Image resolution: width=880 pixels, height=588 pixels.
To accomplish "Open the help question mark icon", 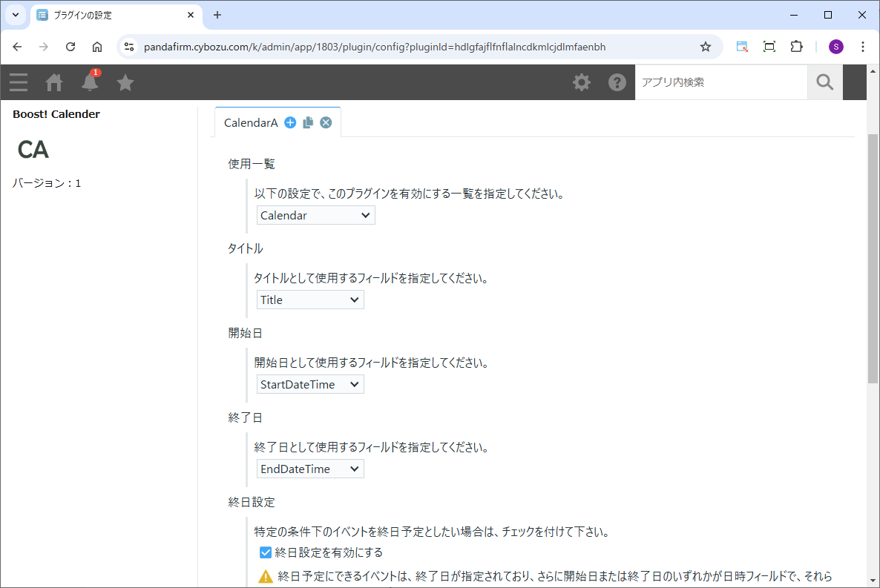I will (x=617, y=82).
